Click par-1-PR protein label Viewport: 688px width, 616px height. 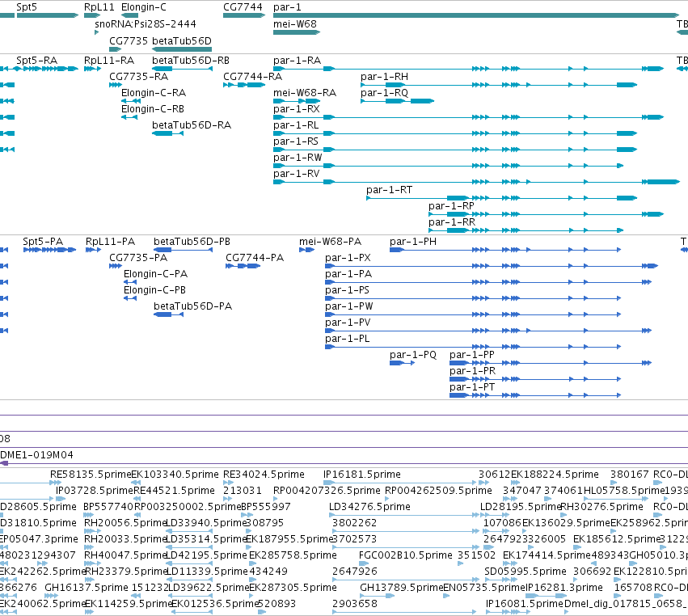coord(473,371)
